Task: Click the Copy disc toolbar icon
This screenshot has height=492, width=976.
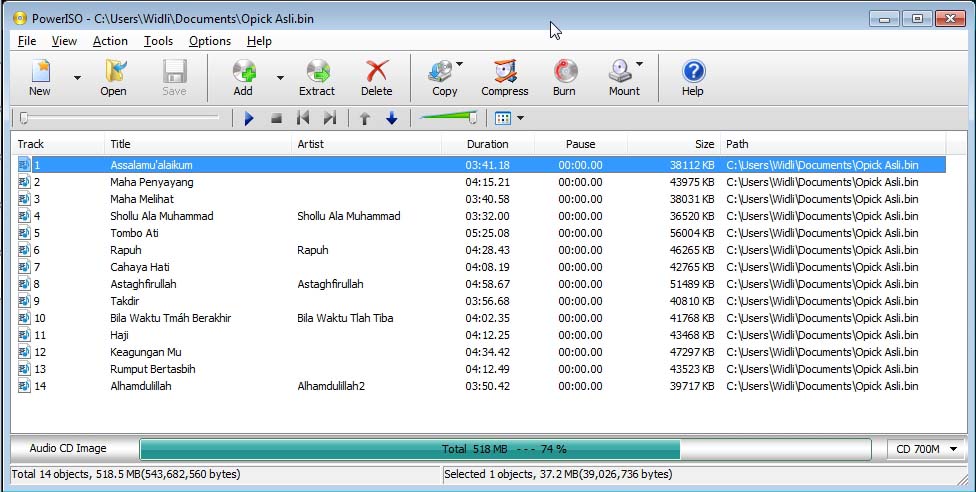Action: tap(441, 71)
